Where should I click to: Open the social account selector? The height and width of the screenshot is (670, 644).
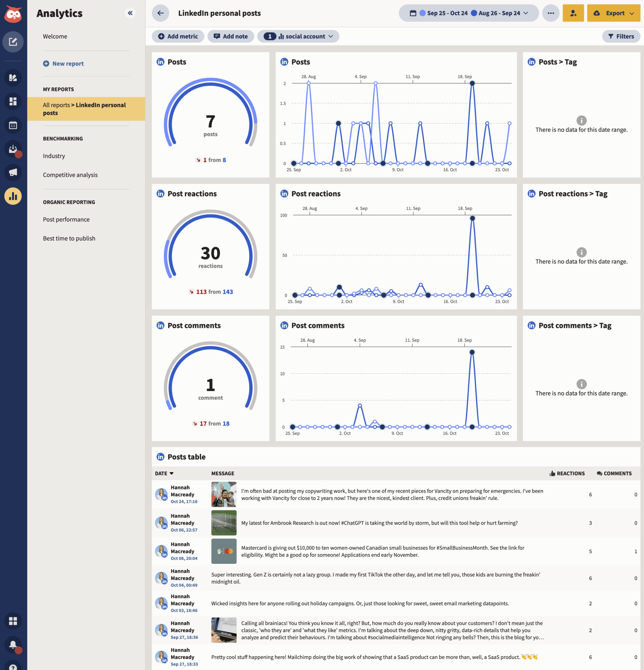pyautogui.click(x=298, y=36)
